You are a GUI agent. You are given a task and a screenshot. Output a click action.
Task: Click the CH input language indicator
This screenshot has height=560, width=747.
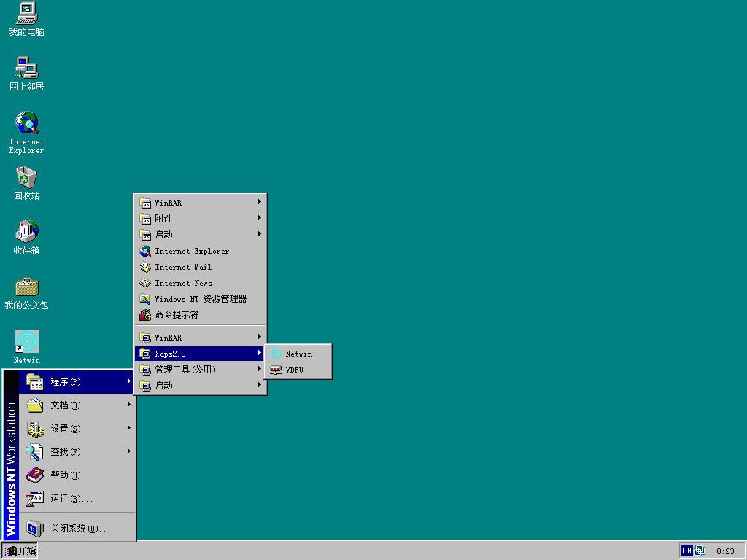pyautogui.click(x=686, y=551)
